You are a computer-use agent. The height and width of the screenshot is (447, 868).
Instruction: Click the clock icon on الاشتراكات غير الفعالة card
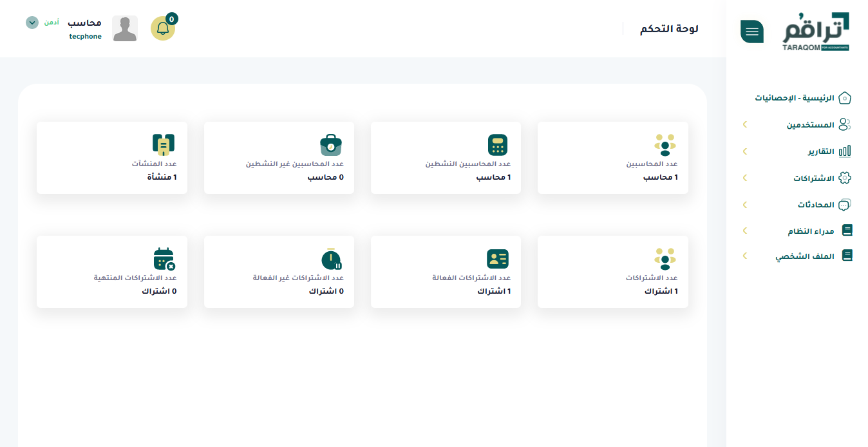click(330, 258)
